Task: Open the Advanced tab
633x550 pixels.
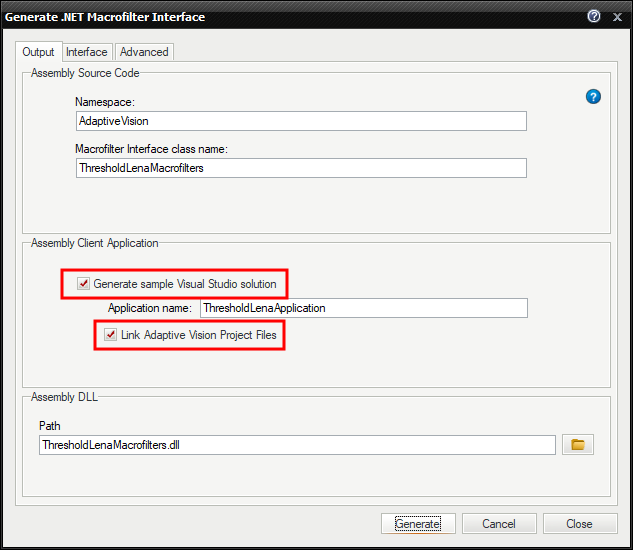Action: coord(144,52)
